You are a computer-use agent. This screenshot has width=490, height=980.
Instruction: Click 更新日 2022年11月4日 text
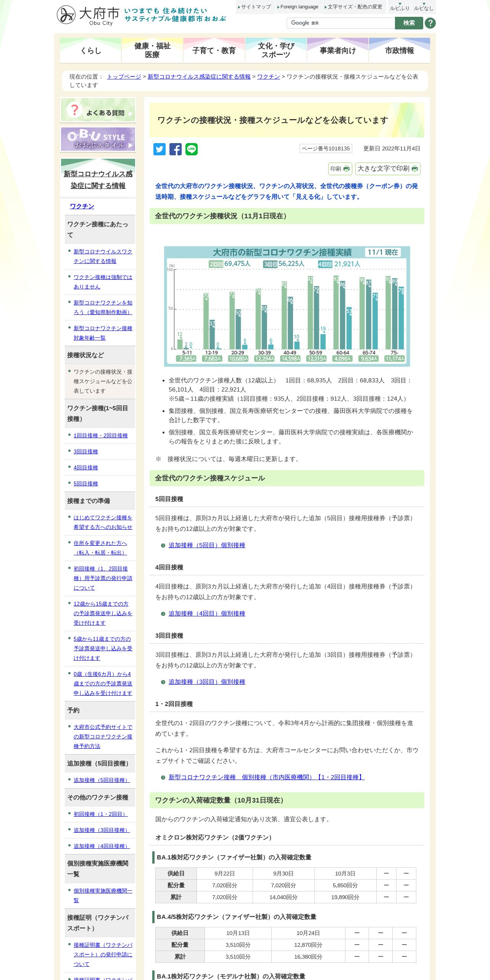click(392, 148)
